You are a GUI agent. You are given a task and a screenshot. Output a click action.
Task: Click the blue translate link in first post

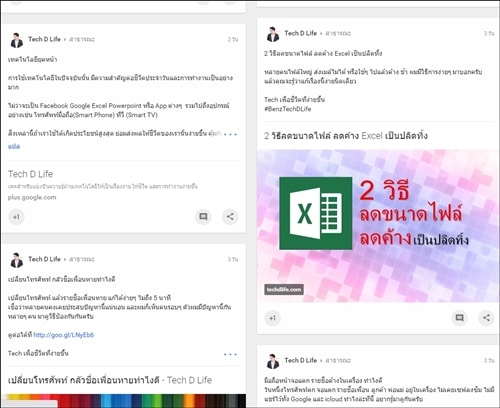tap(14, 146)
